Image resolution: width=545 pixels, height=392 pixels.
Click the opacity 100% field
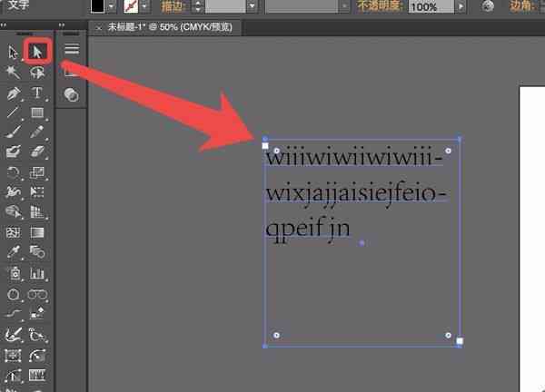(431, 6)
